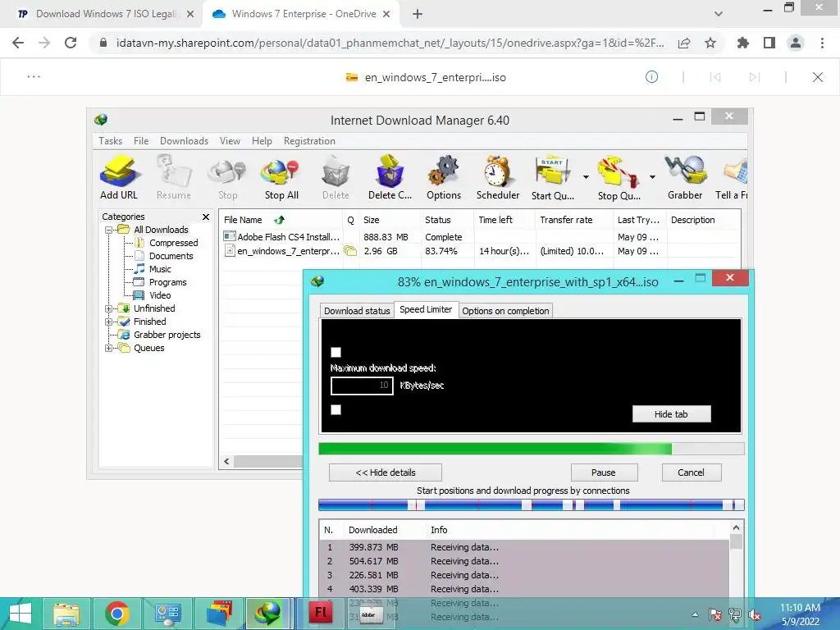Click the Stop Queue icon
The image size is (840, 630).
click(619, 177)
